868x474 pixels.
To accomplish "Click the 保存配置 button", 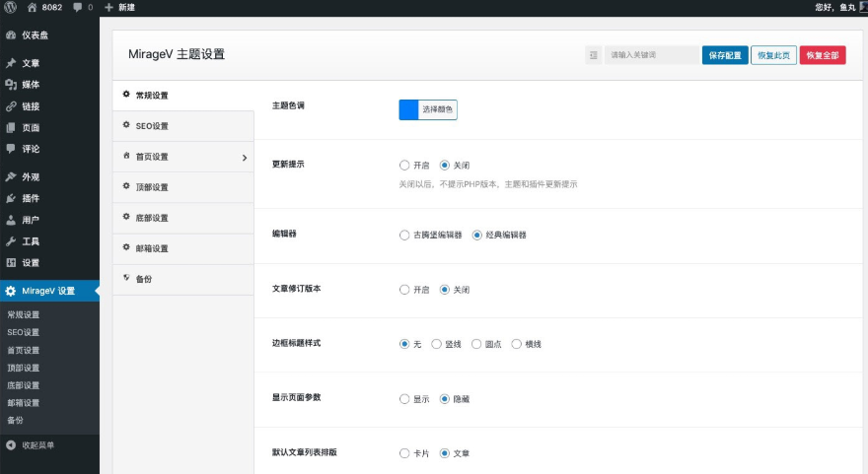I will (725, 55).
